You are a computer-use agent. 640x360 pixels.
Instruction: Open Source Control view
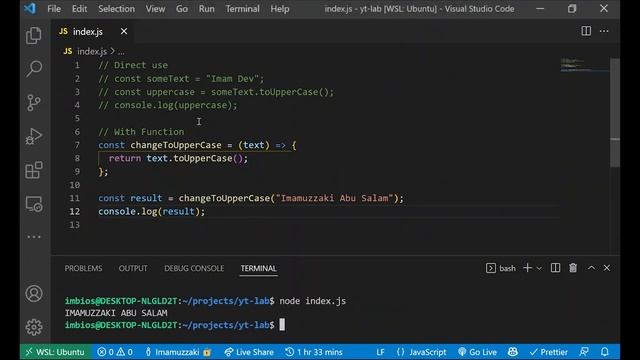click(x=34, y=102)
